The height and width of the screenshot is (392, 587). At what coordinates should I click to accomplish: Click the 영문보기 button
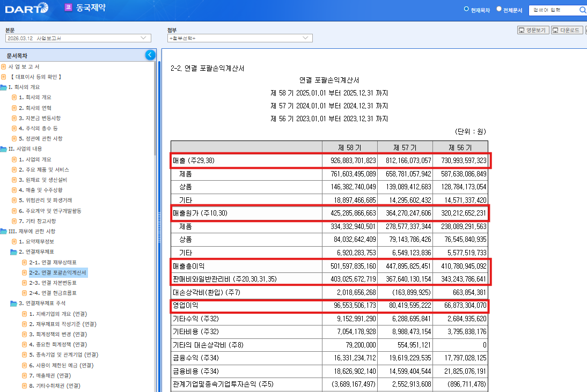[533, 30]
